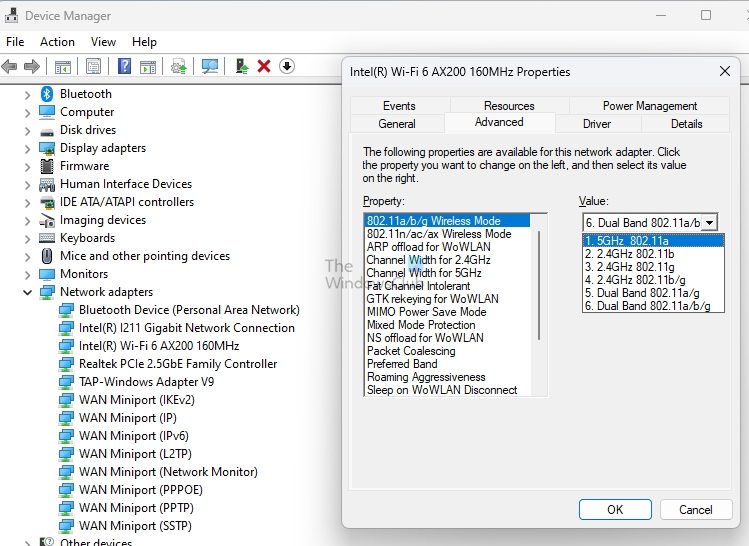Screen dimensions: 749x546
Task: Click the Display adapters category icon
Action: tap(47, 148)
